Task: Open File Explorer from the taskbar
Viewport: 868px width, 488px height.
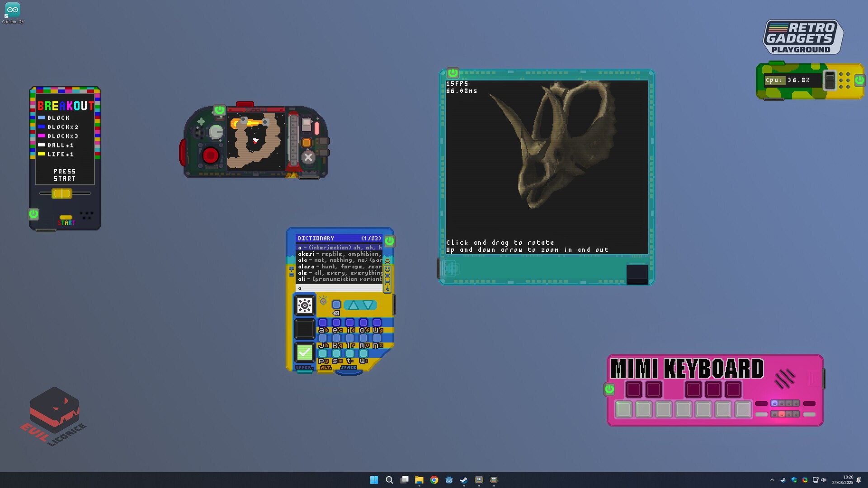Action: 419,480
